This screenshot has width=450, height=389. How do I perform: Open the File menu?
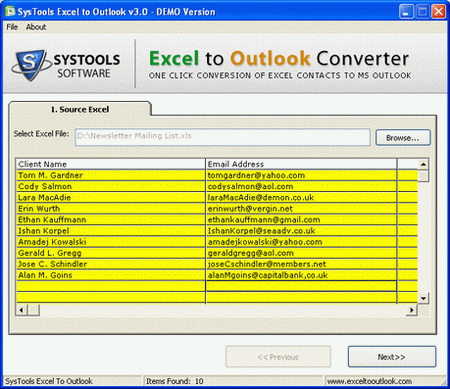(12, 27)
